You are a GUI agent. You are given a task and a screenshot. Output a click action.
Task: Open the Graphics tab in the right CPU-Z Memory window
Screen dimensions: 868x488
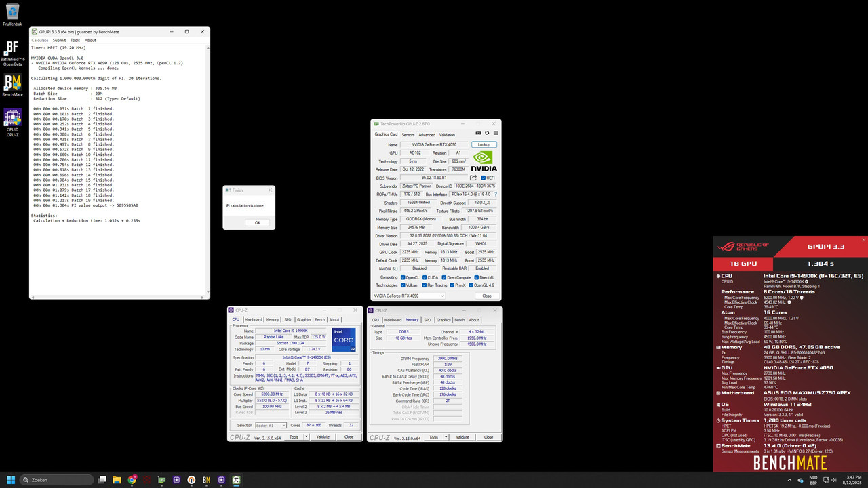(x=443, y=320)
